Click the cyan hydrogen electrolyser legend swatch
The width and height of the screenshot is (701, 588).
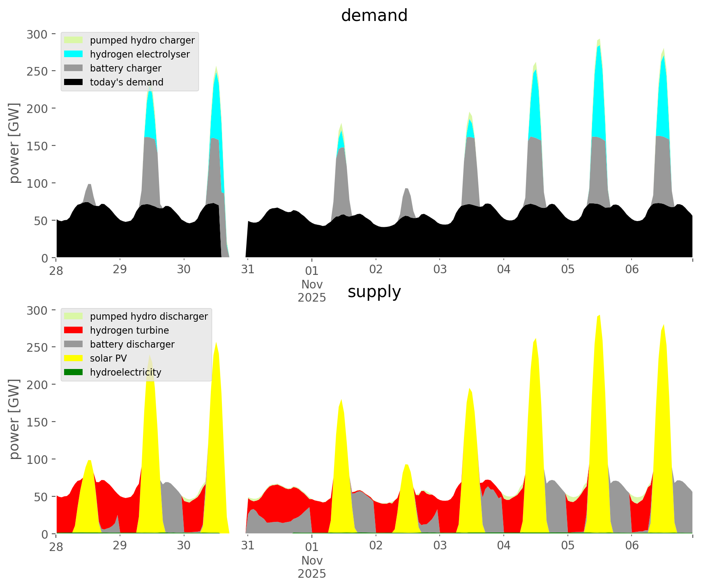[x=74, y=54]
